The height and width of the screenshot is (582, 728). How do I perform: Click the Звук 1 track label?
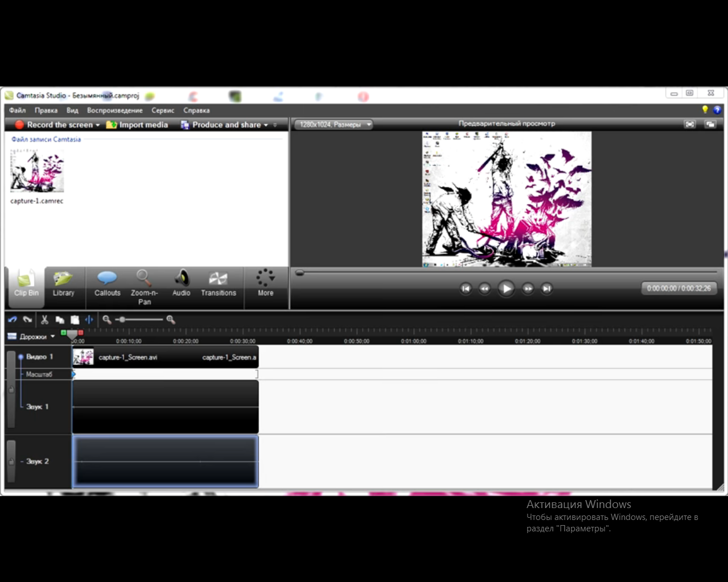click(38, 407)
